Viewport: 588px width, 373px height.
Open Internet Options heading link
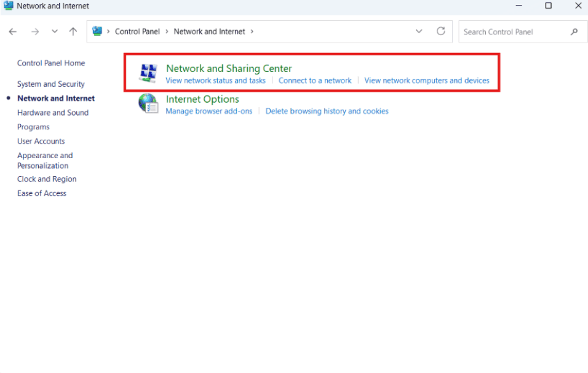click(x=202, y=99)
